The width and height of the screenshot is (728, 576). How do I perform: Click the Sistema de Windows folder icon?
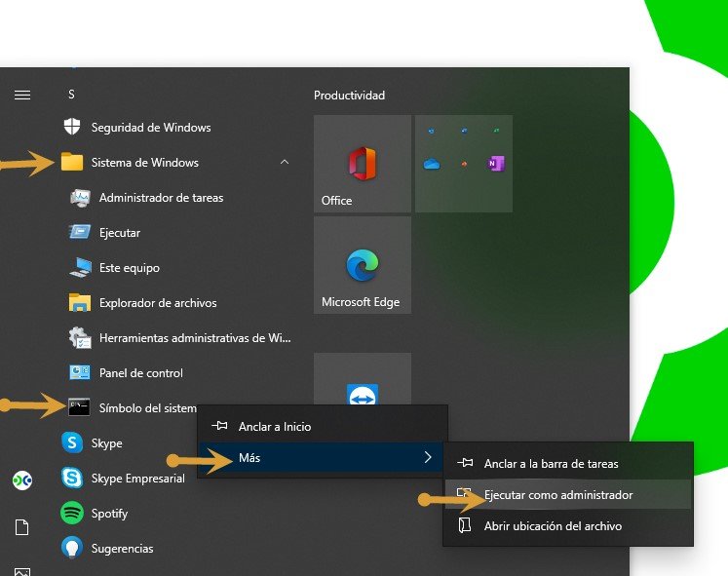pyautogui.click(x=72, y=162)
